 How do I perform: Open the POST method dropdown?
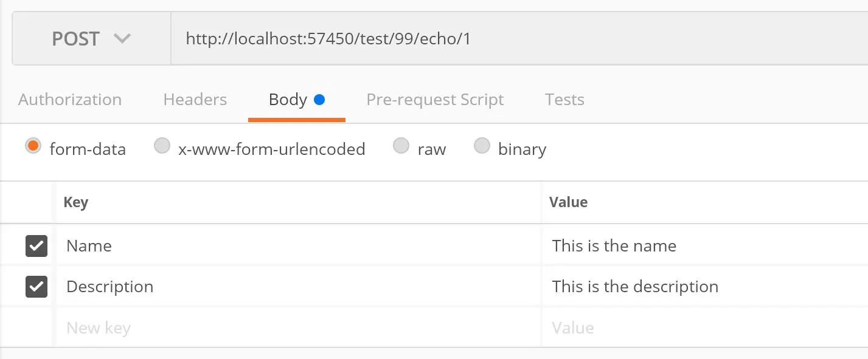click(91, 39)
